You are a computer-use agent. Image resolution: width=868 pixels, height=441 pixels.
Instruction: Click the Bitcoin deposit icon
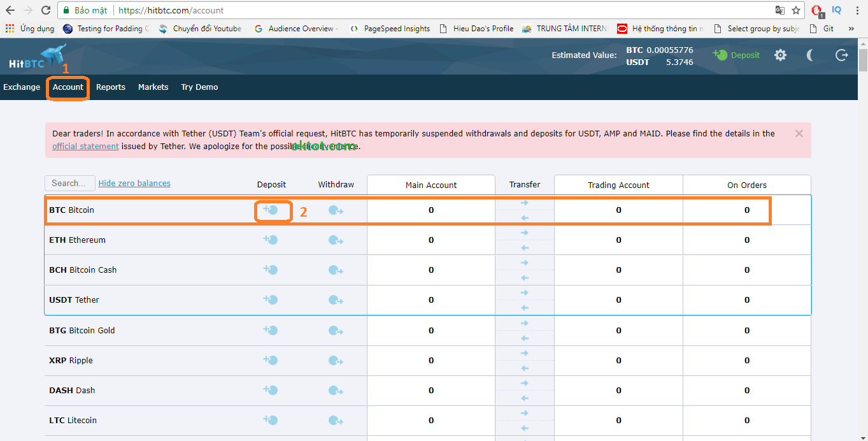point(271,210)
